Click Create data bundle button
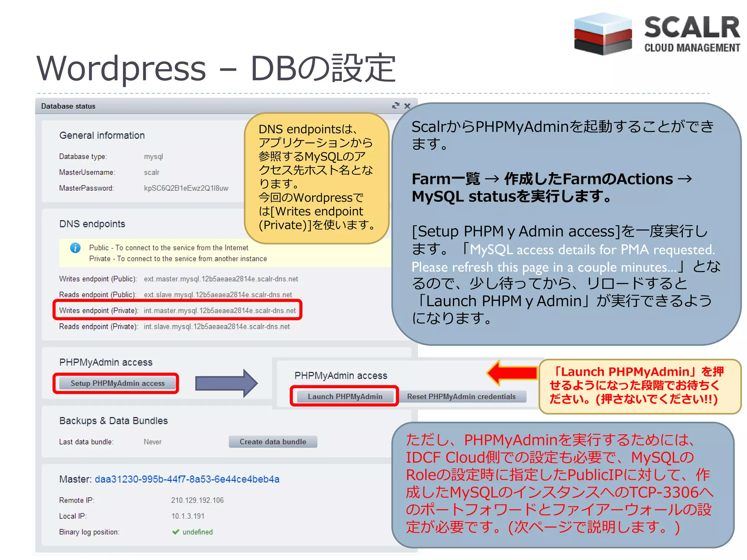Screen dimensions: 747x560 tap(273, 442)
